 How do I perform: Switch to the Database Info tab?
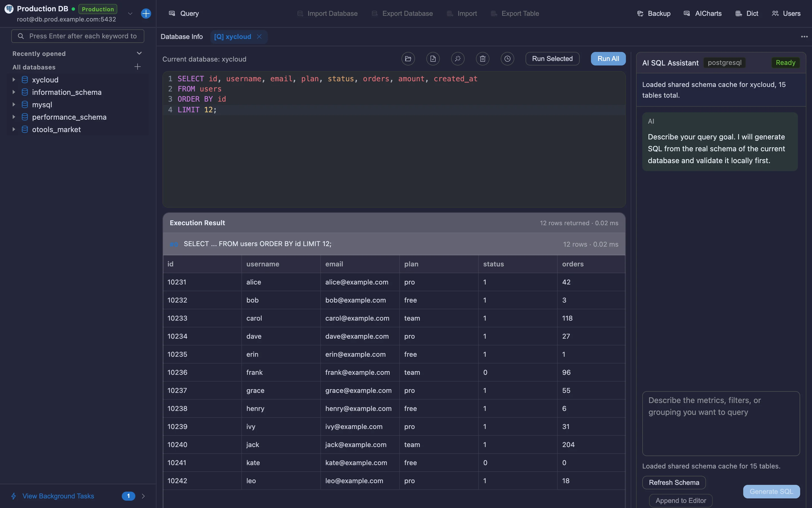tap(182, 37)
